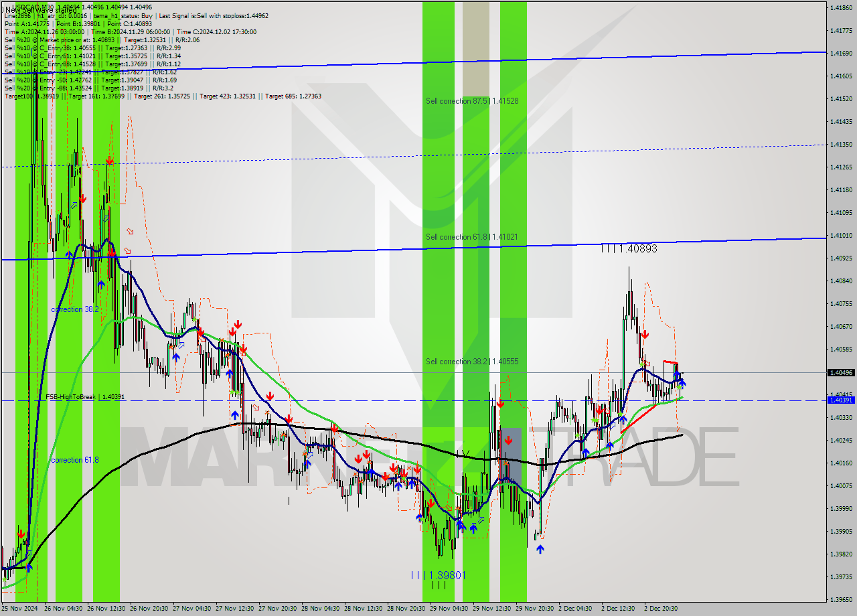Click the 1.40245 price axis label

tap(841, 440)
